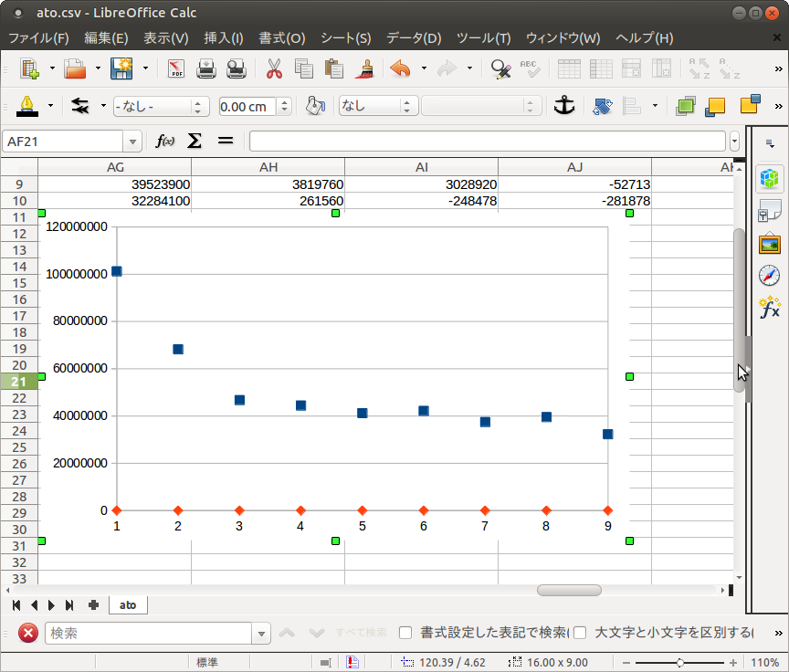Expand the Name Box dropdown
789x672 pixels.
[x=132, y=142]
